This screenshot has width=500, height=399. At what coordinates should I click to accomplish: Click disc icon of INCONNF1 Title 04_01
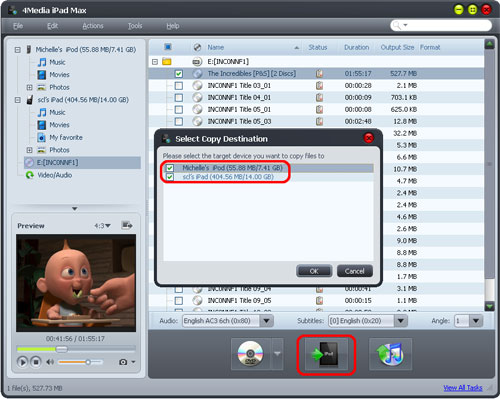click(197, 98)
